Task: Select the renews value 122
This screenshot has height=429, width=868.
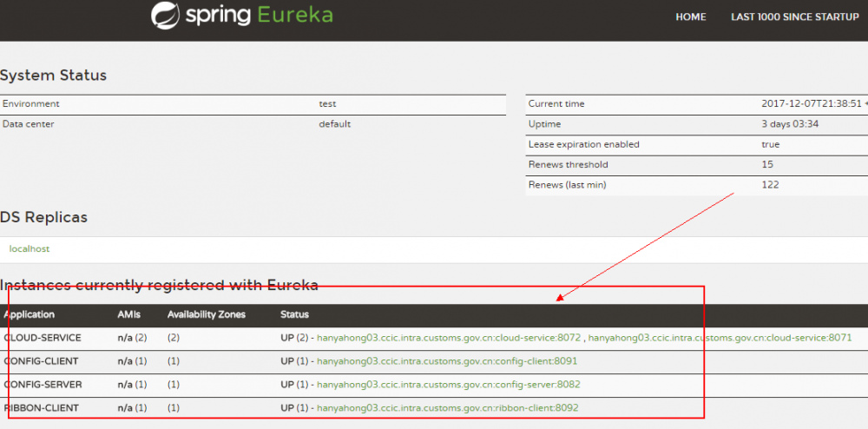Action: [770, 185]
